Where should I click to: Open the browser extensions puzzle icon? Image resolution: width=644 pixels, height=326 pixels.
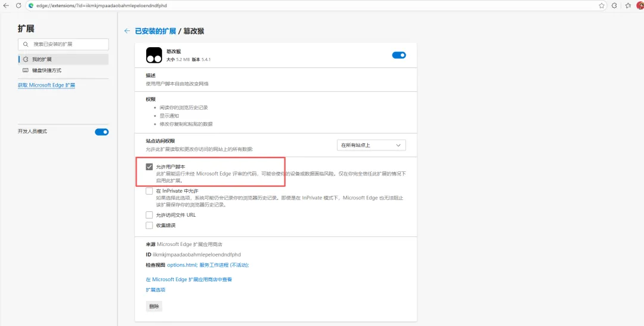point(614,6)
